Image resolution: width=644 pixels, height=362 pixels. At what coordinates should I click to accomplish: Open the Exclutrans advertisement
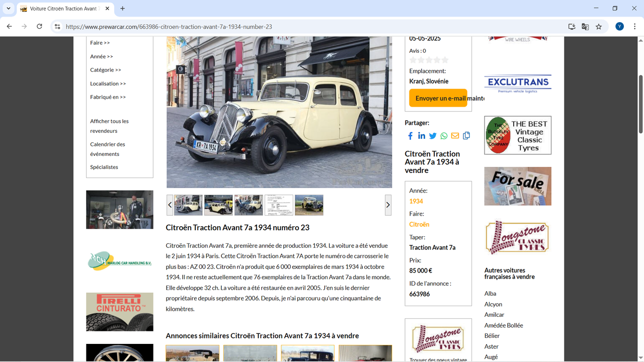[x=518, y=83]
